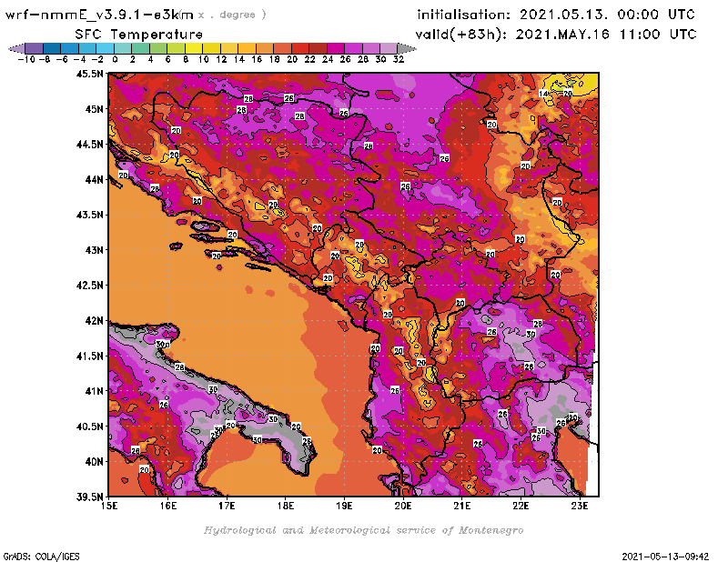Image resolution: width=728 pixels, height=562 pixels.
Task: Click the '39.5N' latitude label
Action: (x=89, y=497)
